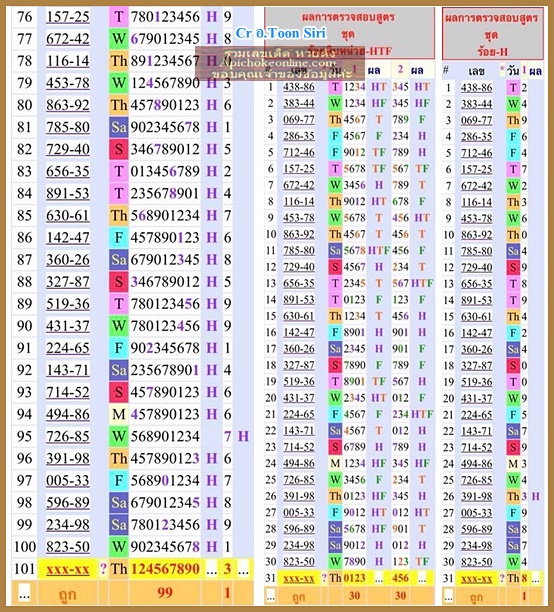Open link 069-77 in ร้อย-H table row 3
Viewport: 554px width, 612px height.
coord(476,121)
